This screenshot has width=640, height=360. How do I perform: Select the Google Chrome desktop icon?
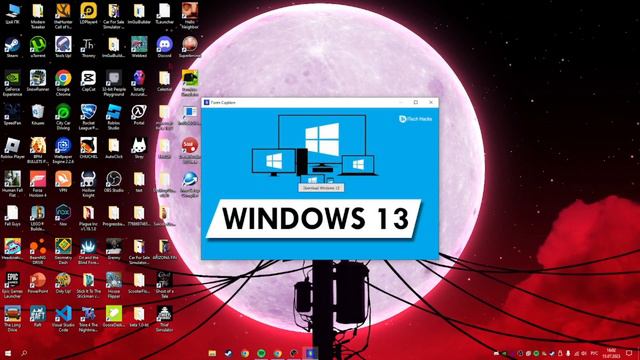[63, 83]
